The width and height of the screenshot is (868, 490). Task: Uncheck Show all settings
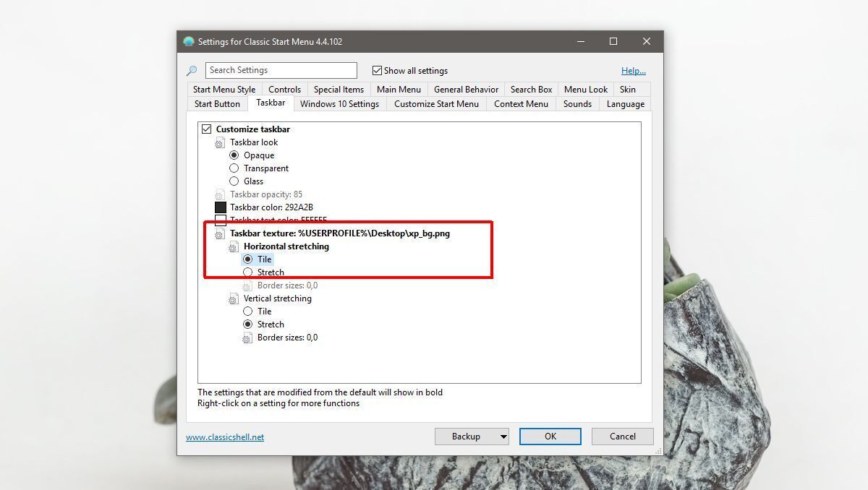tap(377, 70)
